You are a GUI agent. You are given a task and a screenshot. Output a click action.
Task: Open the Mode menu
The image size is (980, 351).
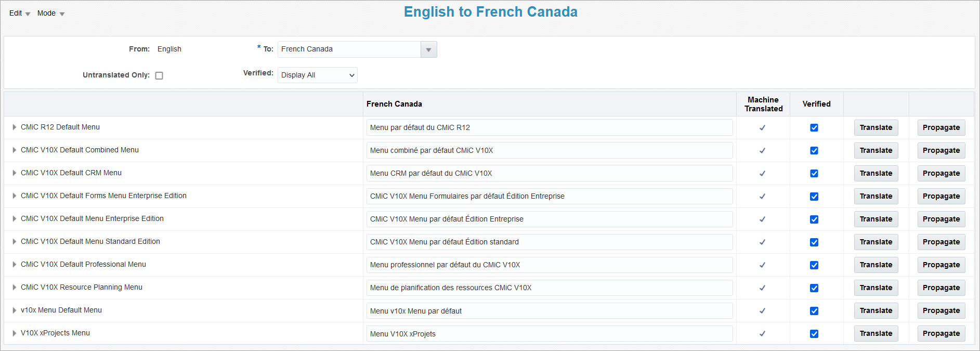50,13
